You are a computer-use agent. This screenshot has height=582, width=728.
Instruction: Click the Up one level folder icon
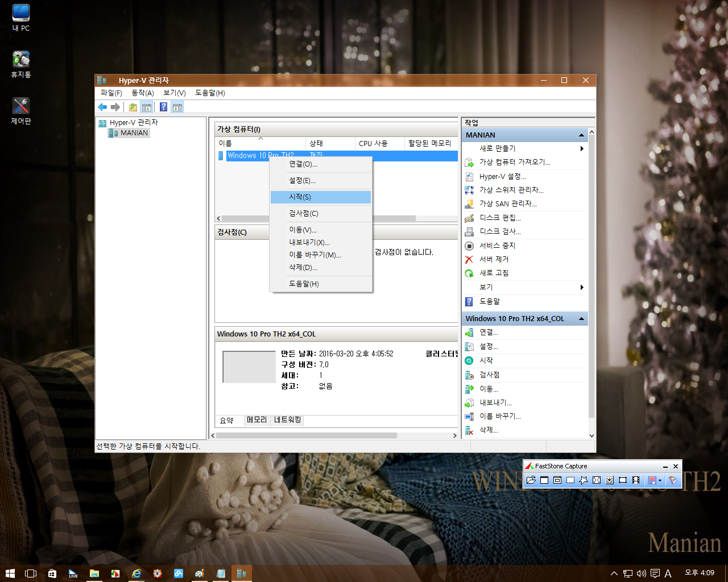(x=133, y=107)
